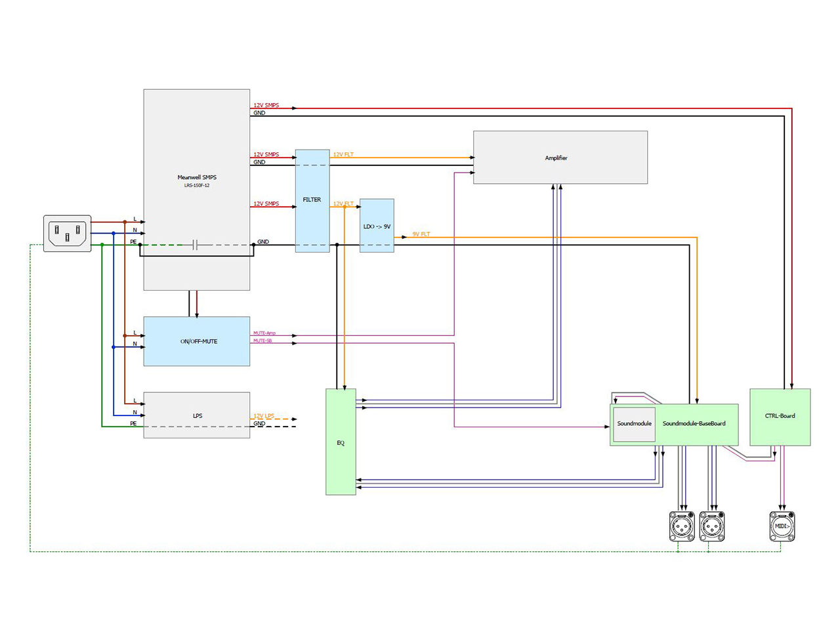Click the 12V FLT label feeding the Amplifier
840x630 pixels.
point(343,155)
